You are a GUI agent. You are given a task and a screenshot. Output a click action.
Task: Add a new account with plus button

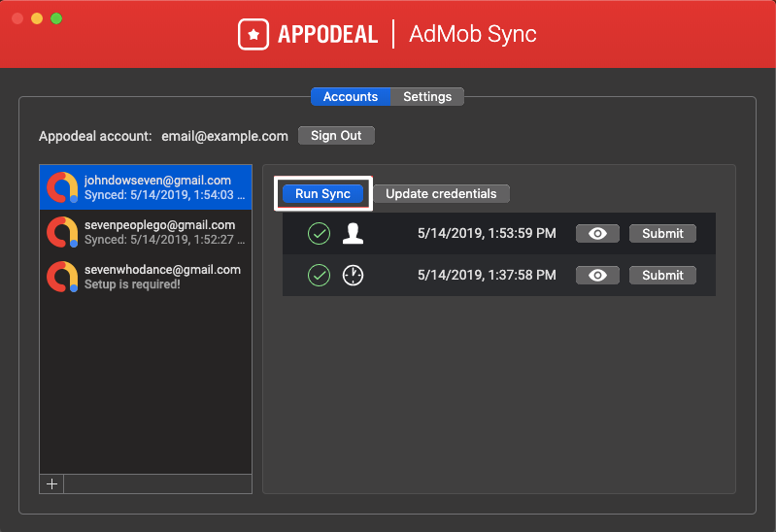click(x=52, y=483)
